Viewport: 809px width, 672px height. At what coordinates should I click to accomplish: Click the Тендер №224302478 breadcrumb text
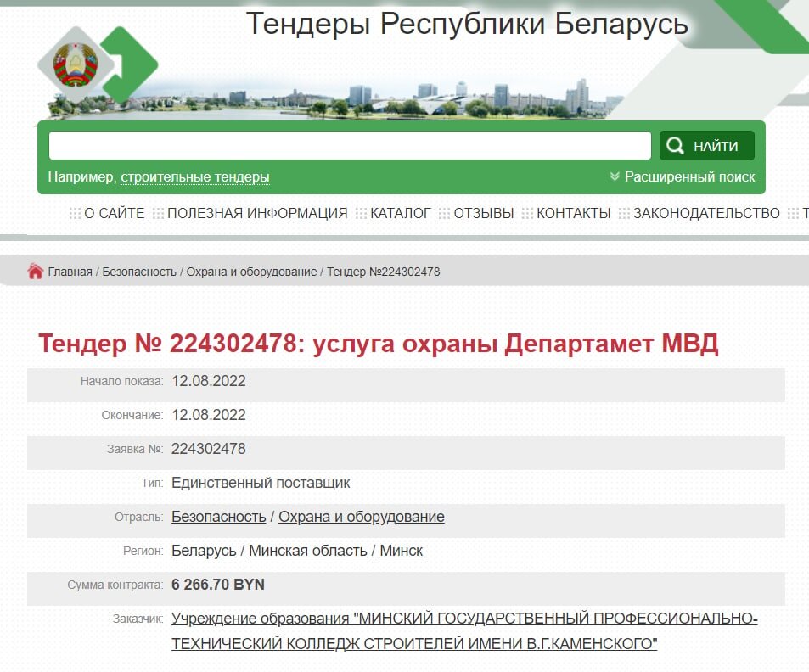tap(384, 272)
